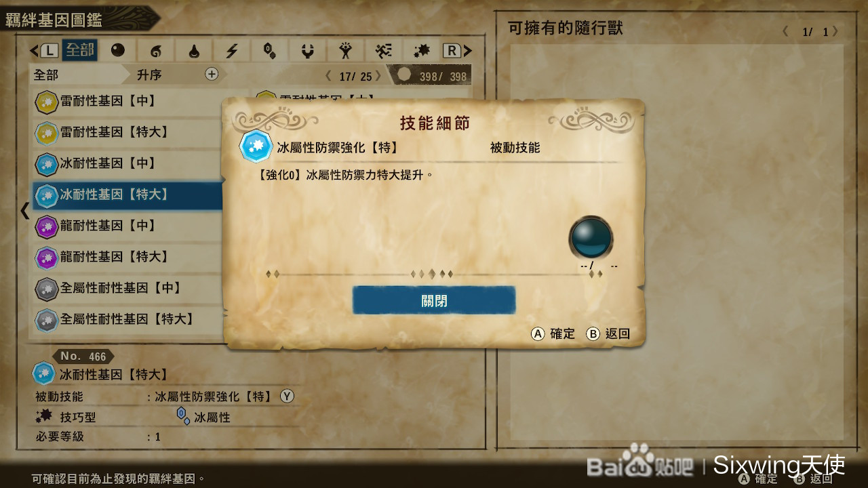Select the ice crystal element filter
The image size is (868, 488).
click(x=270, y=50)
